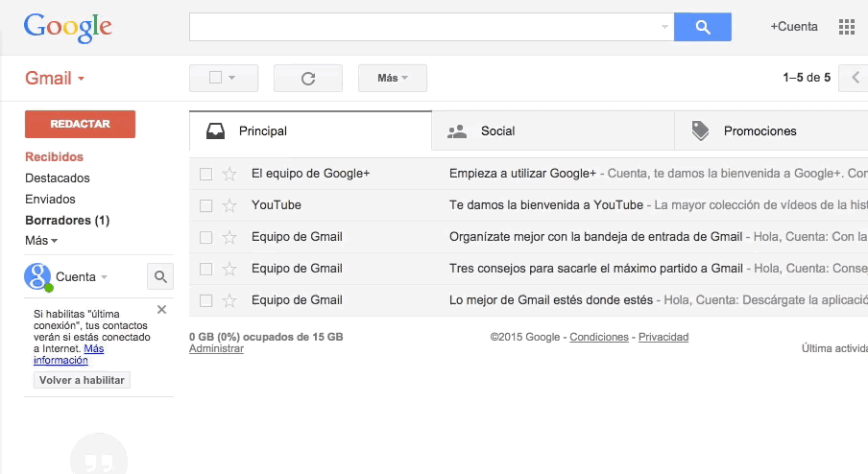
Task: Click the Principal inbox tray icon
Action: pos(215,131)
